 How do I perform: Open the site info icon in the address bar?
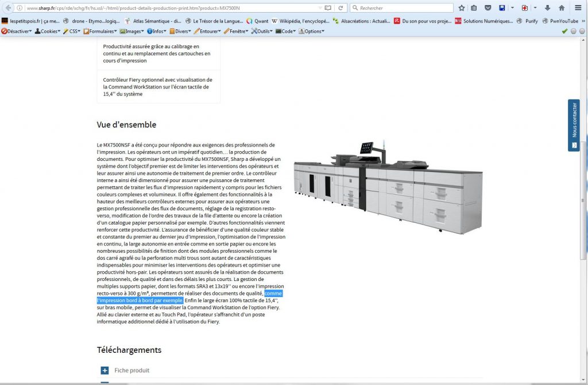coord(20,8)
